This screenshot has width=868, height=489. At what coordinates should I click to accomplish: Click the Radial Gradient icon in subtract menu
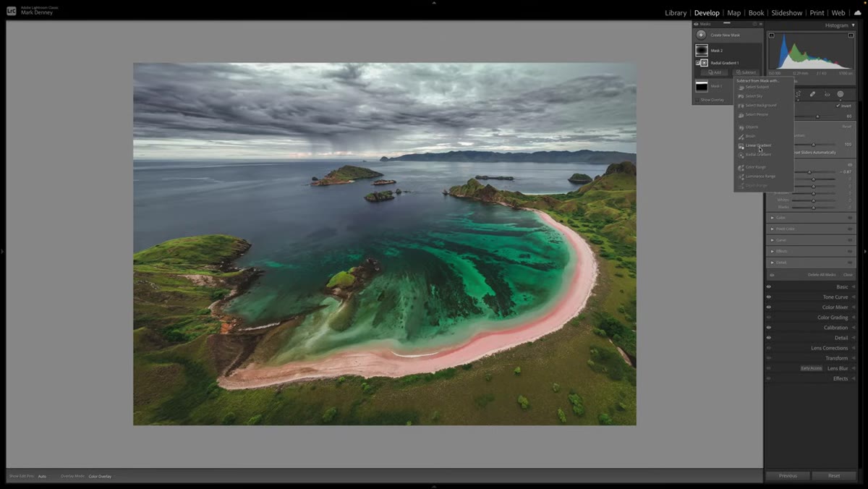coord(741,155)
